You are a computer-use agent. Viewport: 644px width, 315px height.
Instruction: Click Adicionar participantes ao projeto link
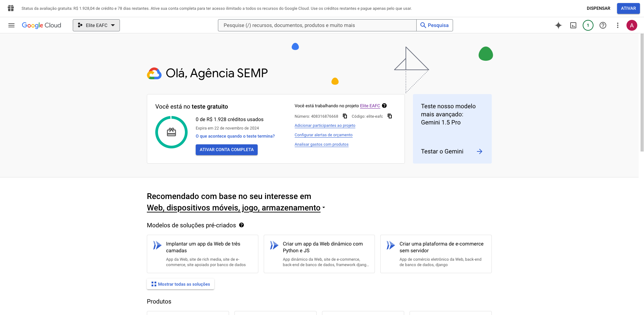pos(325,125)
